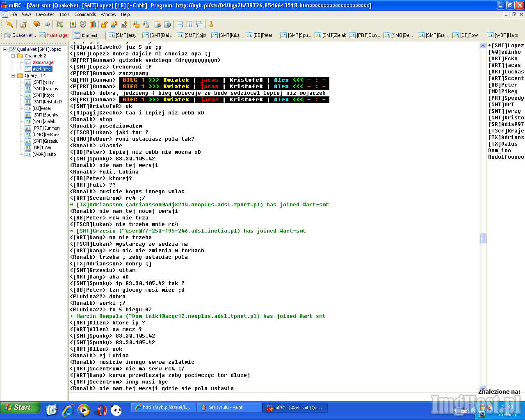
Task: Switch to QuakeNet status switchbar button
Action: pyautogui.click(x=20, y=35)
